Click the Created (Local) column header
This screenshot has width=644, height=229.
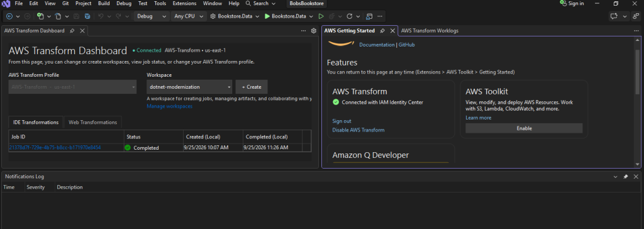pyautogui.click(x=213, y=137)
